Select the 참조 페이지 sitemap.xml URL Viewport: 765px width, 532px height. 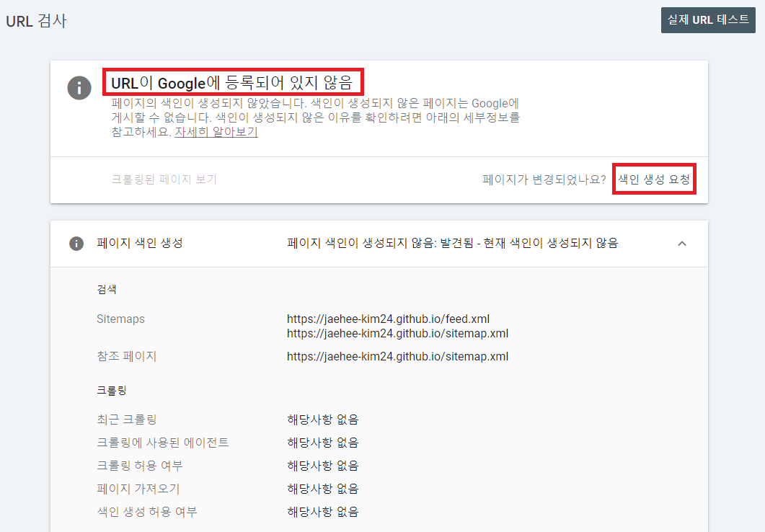click(x=397, y=356)
